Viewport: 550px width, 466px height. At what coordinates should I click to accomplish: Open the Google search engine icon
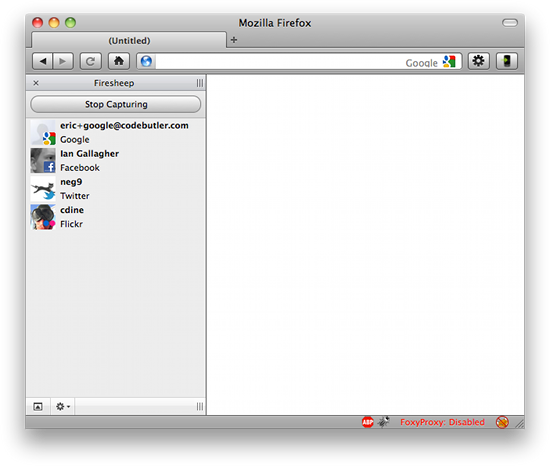[449, 62]
